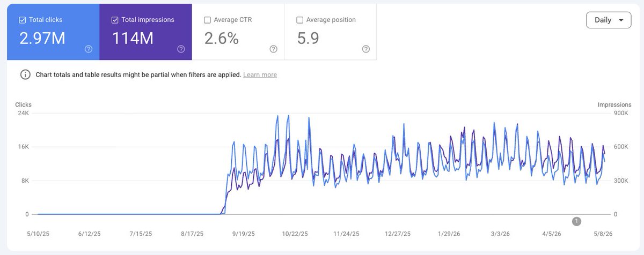Click the info icon beside chart totals notice
Viewport: 644px width, 255px height.
(25, 74)
